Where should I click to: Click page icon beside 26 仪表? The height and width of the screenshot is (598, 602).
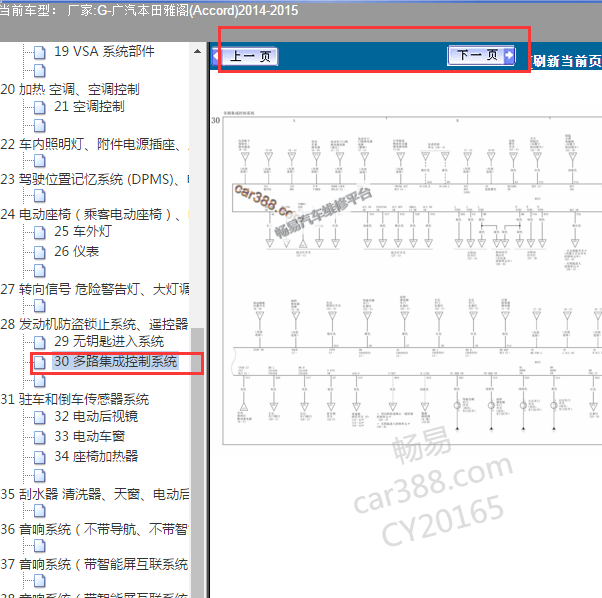point(40,252)
